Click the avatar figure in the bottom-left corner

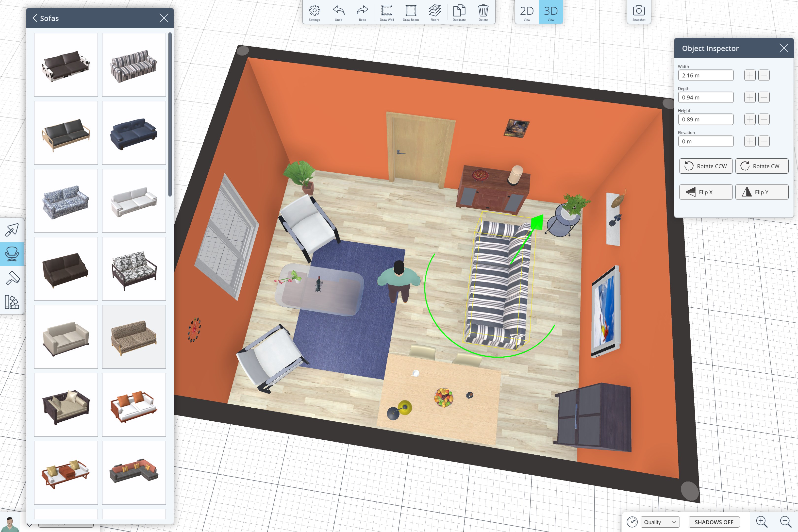[10, 524]
